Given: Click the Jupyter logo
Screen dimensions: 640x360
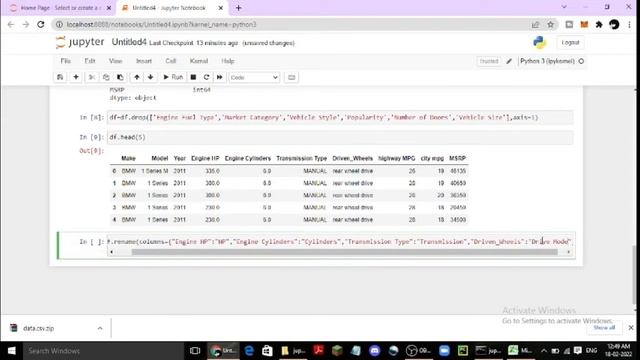Looking at the screenshot, I should pos(80,42).
